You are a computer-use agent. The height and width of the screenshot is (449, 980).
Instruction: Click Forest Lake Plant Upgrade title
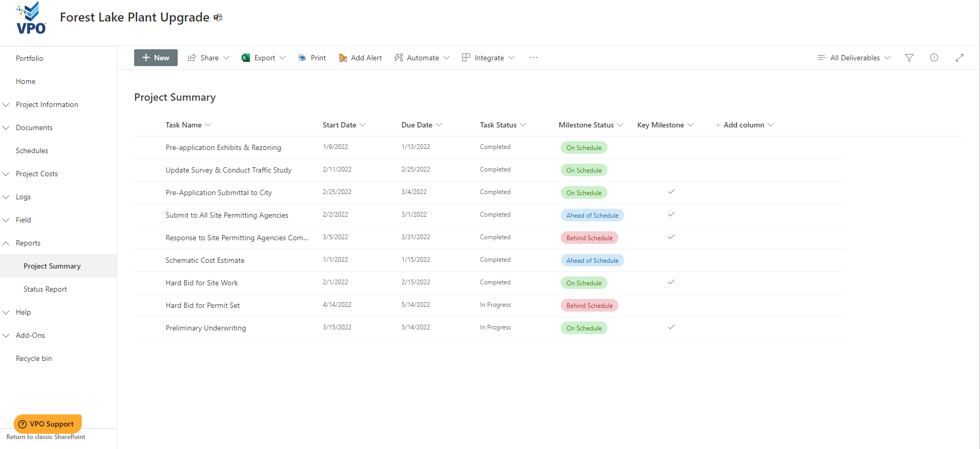(x=135, y=17)
